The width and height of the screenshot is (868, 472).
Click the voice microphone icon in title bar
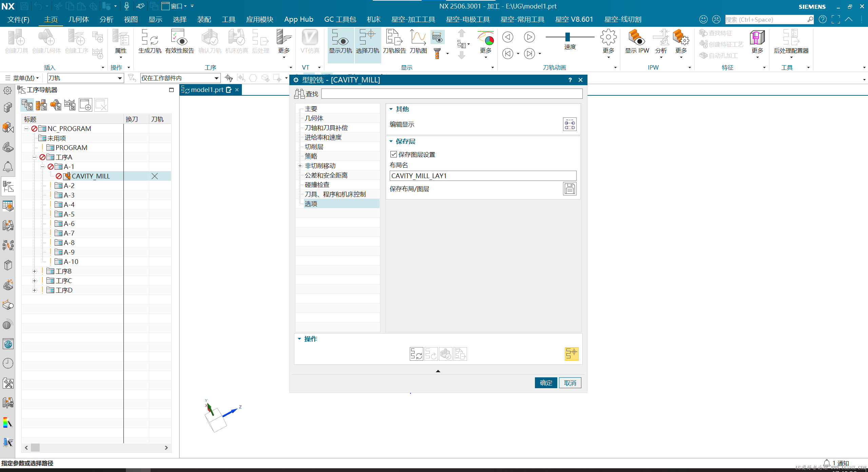127,6
